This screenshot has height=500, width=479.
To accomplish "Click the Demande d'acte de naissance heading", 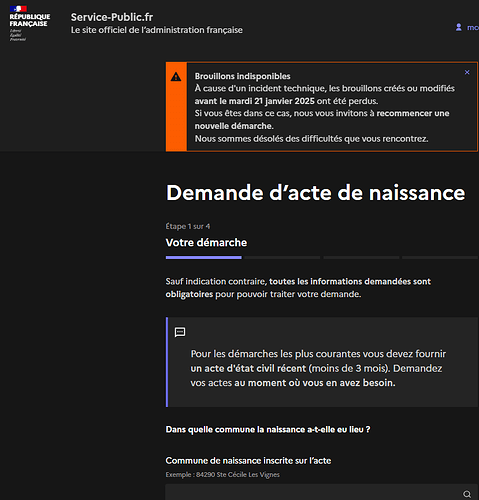I will (315, 193).
